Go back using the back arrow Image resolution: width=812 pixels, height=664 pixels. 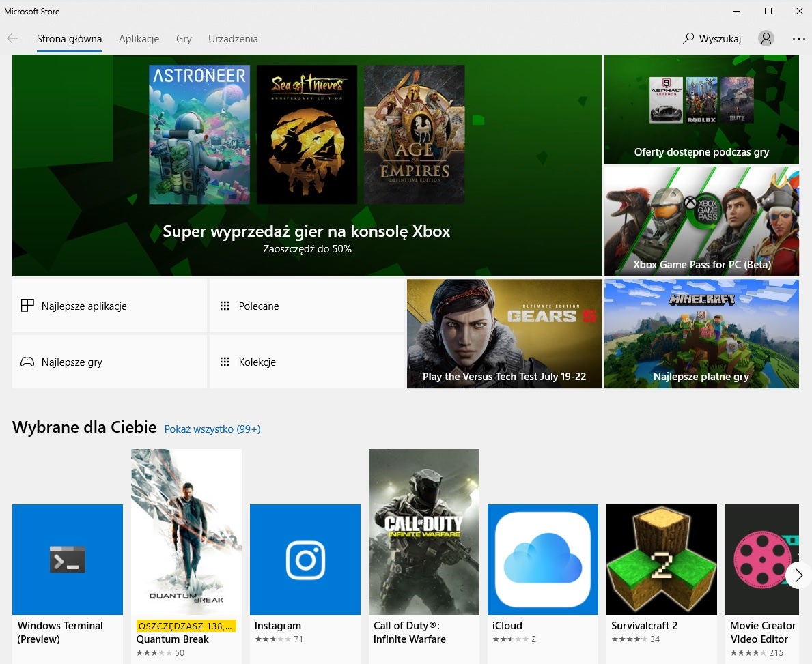point(12,38)
